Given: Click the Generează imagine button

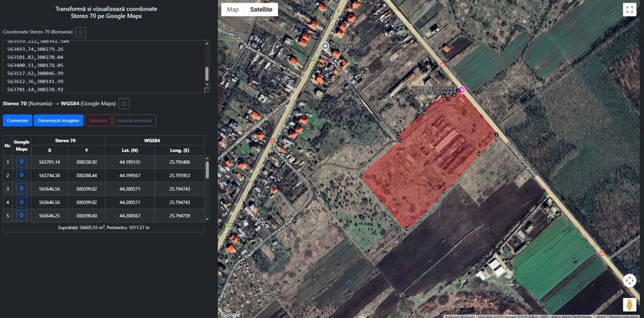Looking at the screenshot, I should [59, 120].
